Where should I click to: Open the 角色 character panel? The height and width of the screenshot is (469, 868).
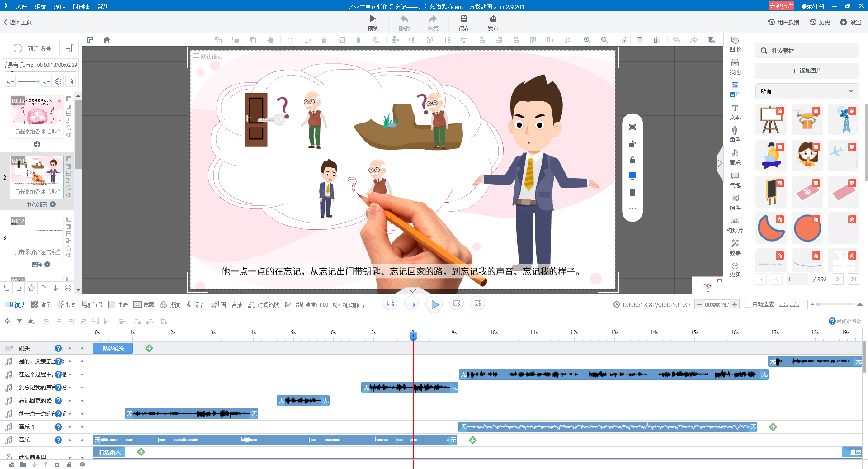point(735,134)
